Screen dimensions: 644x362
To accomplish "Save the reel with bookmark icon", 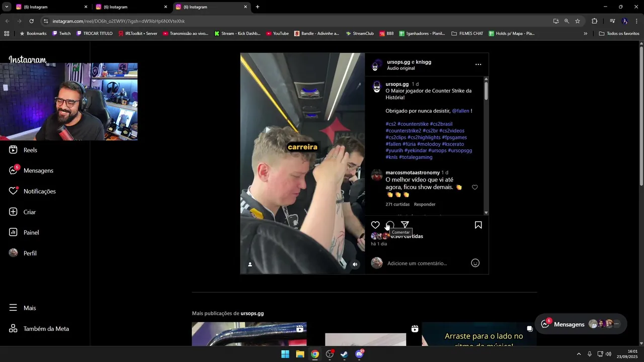I will click(478, 225).
